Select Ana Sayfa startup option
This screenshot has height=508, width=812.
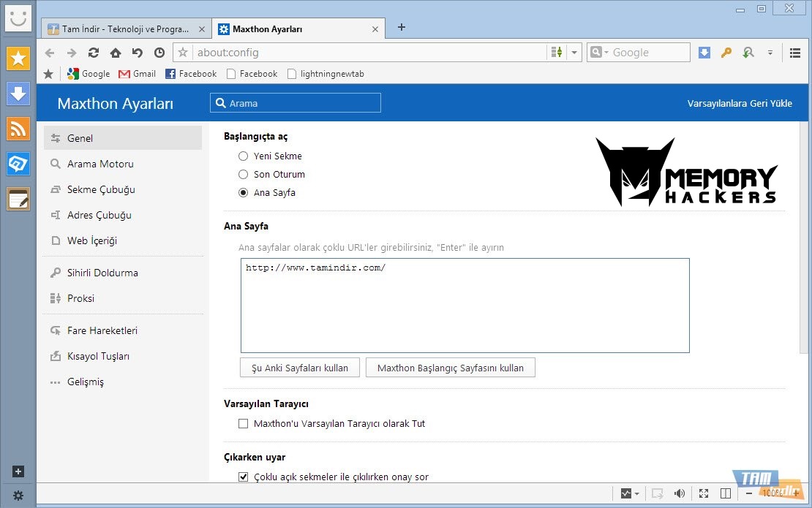coord(243,192)
